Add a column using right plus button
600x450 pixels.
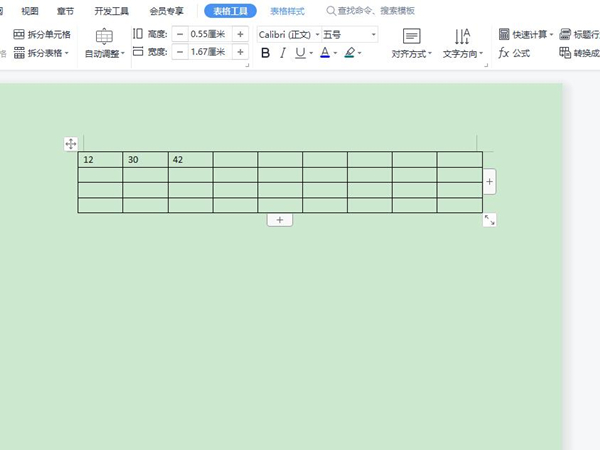click(489, 182)
